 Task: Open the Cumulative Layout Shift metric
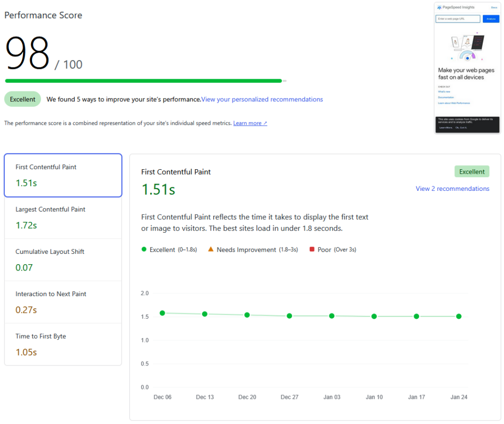click(63, 260)
